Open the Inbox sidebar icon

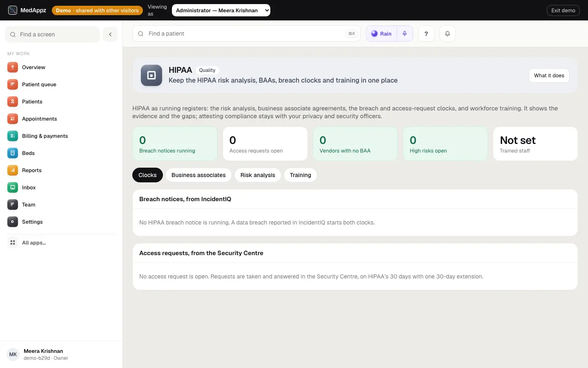pyautogui.click(x=13, y=187)
